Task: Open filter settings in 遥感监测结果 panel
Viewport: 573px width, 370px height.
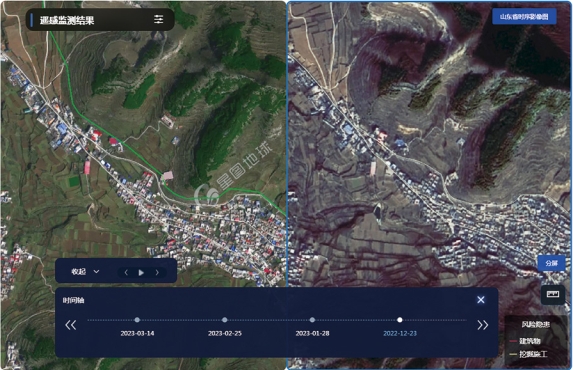Action: tap(158, 19)
